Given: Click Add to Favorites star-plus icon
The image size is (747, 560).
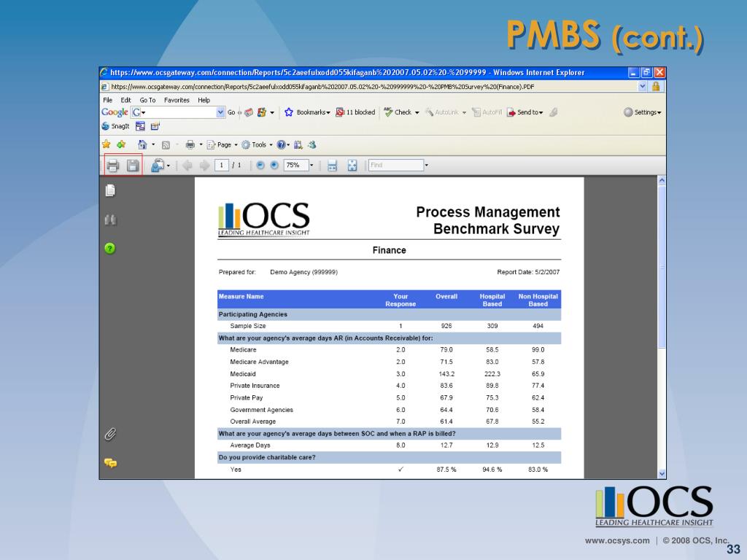Looking at the screenshot, I should (x=122, y=144).
